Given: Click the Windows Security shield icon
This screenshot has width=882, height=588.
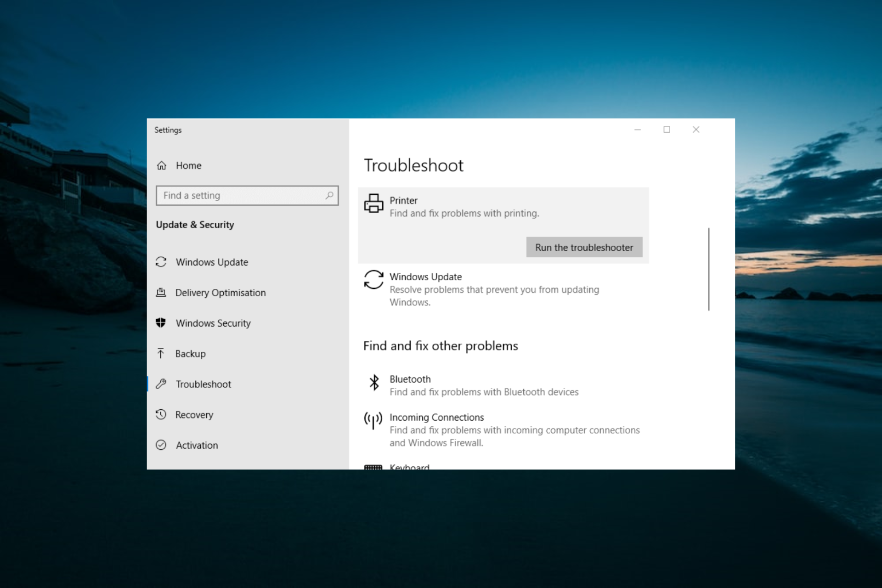Looking at the screenshot, I should tap(162, 322).
